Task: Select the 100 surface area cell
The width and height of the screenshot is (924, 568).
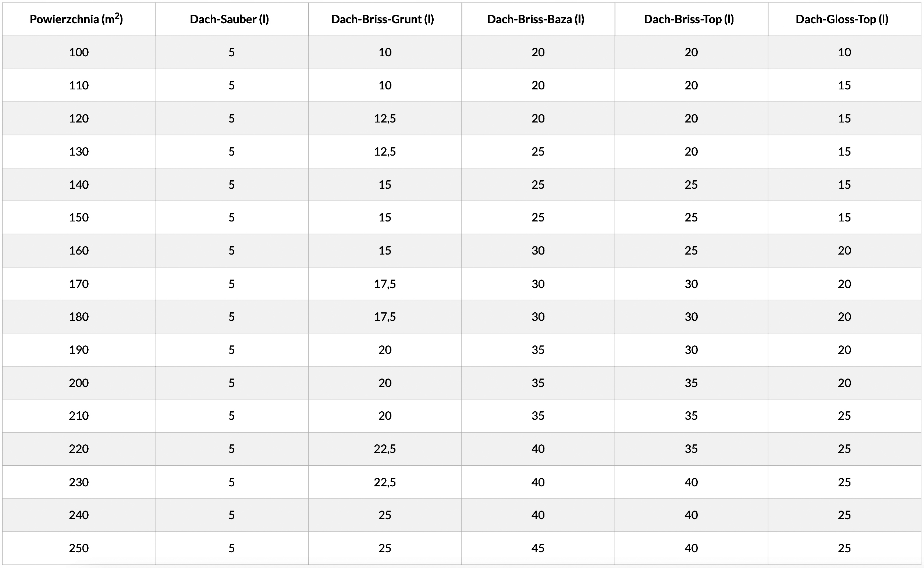Action: (79, 52)
